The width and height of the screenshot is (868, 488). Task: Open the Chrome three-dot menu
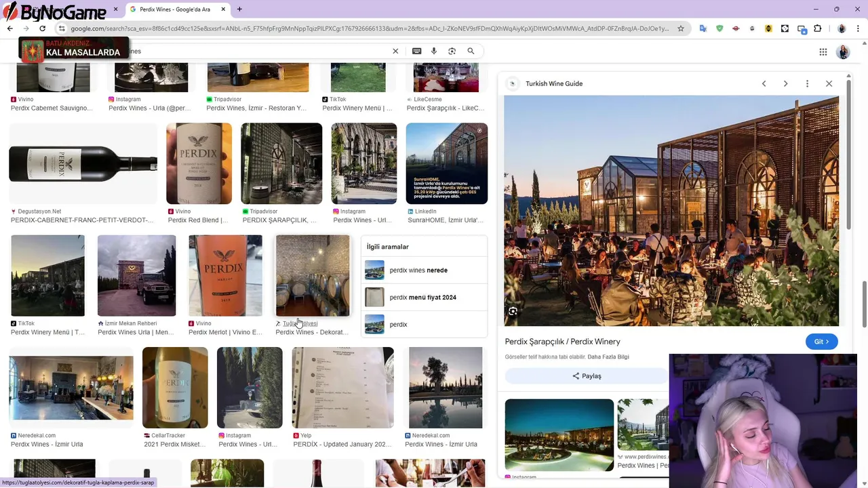(x=858, y=28)
